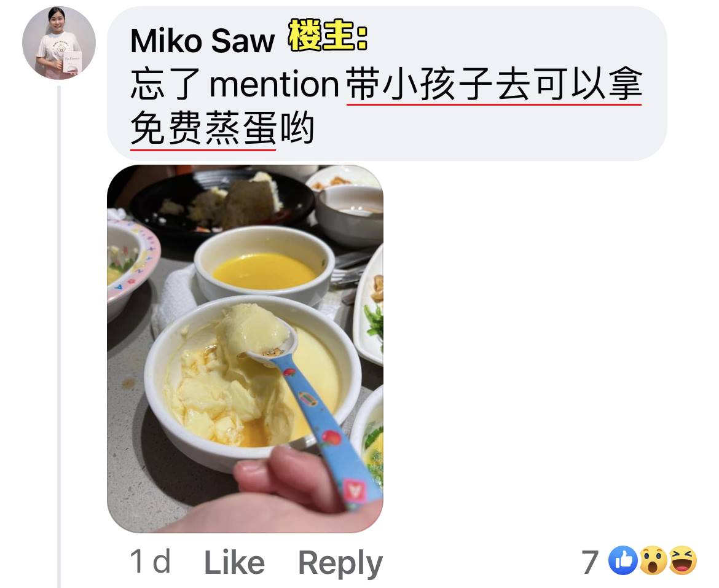Click 忘了 at the start of the comment

(165, 84)
